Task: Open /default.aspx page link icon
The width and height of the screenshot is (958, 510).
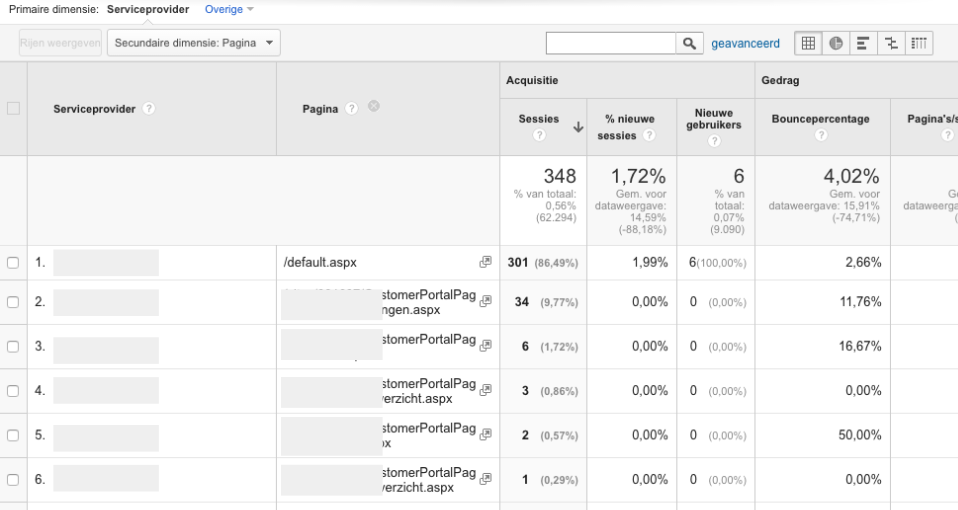Action: click(x=485, y=262)
